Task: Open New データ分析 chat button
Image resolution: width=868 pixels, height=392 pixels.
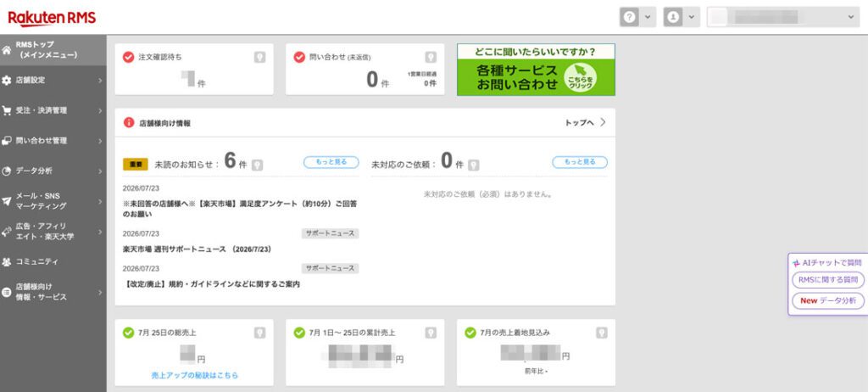Action: (x=828, y=300)
